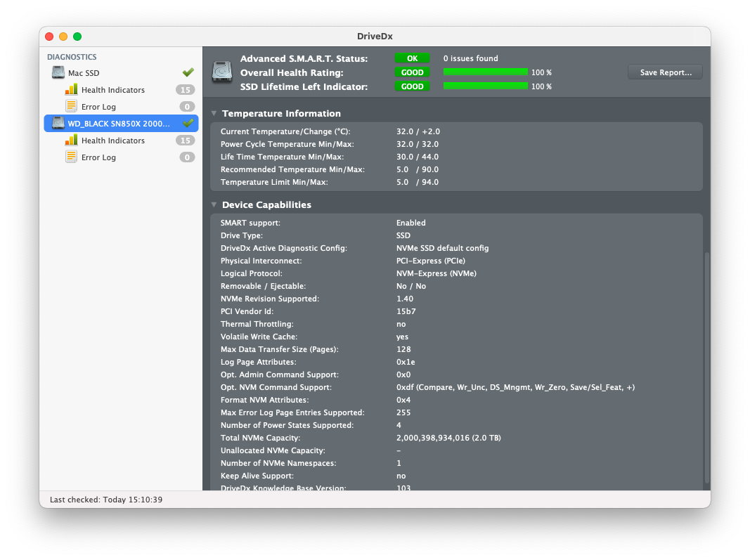Click the Total NVMe Capacity value
Screen dimensions: 750x560
coord(448,438)
